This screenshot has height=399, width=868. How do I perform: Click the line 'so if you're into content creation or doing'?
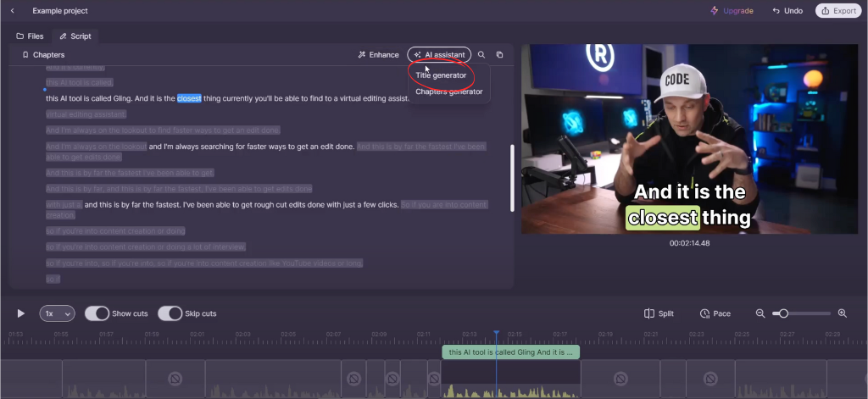115,230
